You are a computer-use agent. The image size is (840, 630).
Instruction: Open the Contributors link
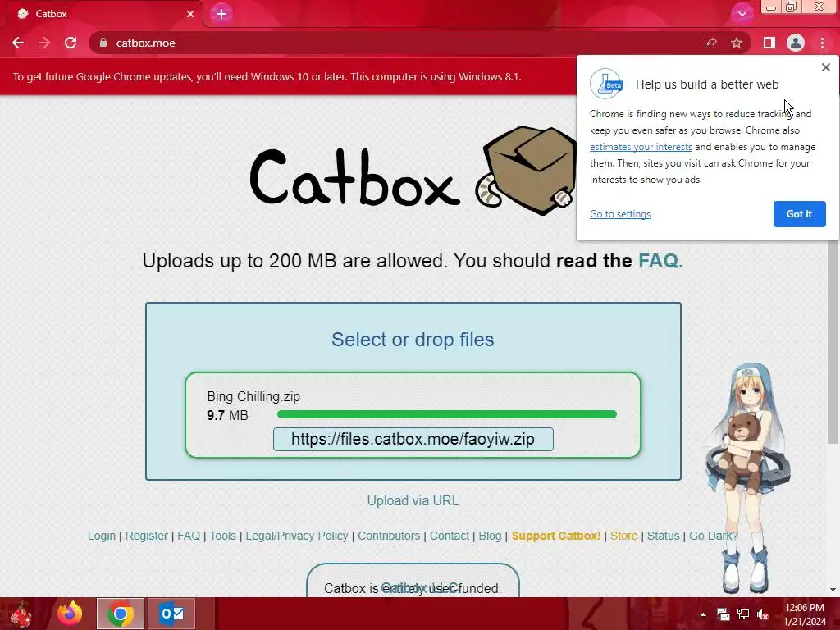tap(389, 536)
